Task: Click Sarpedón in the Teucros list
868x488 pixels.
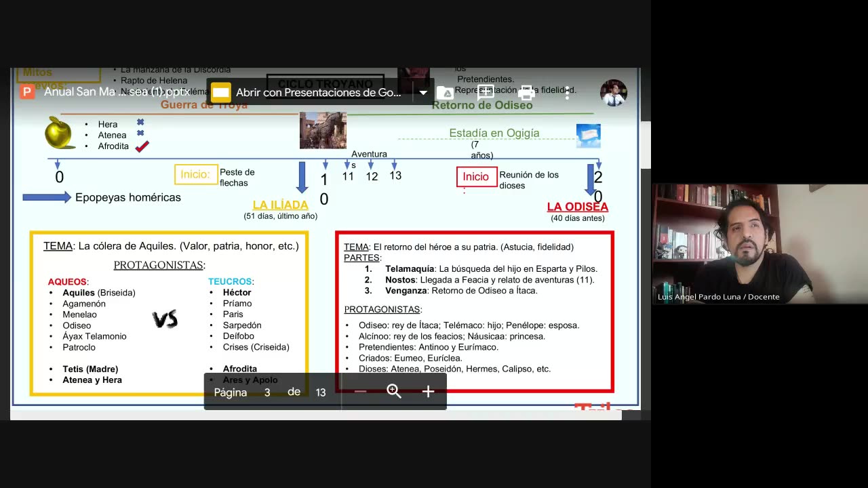Action: (242, 325)
